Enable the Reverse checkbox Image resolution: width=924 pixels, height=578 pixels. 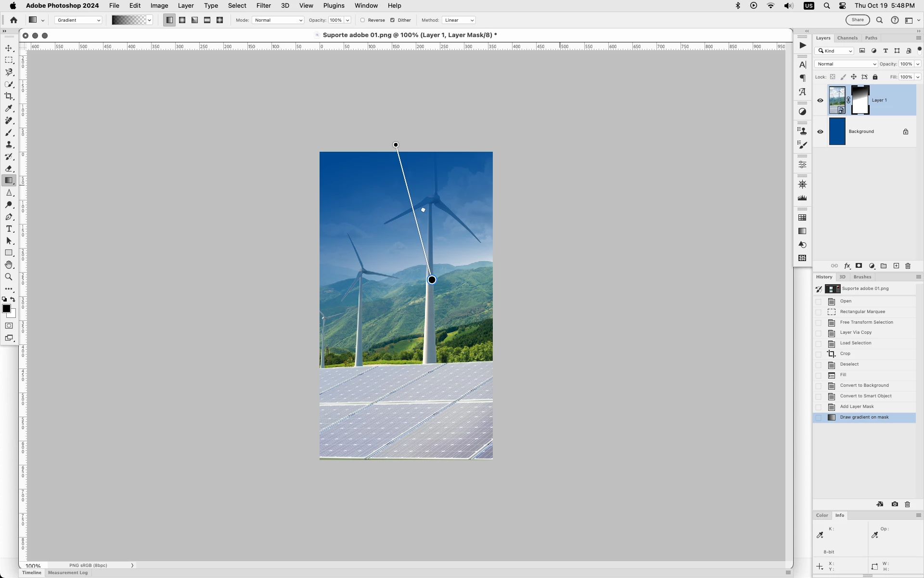click(x=363, y=20)
